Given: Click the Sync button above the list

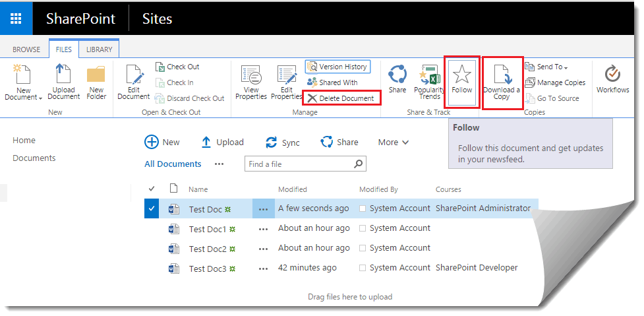Looking at the screenshot, I should pos(283,142).
